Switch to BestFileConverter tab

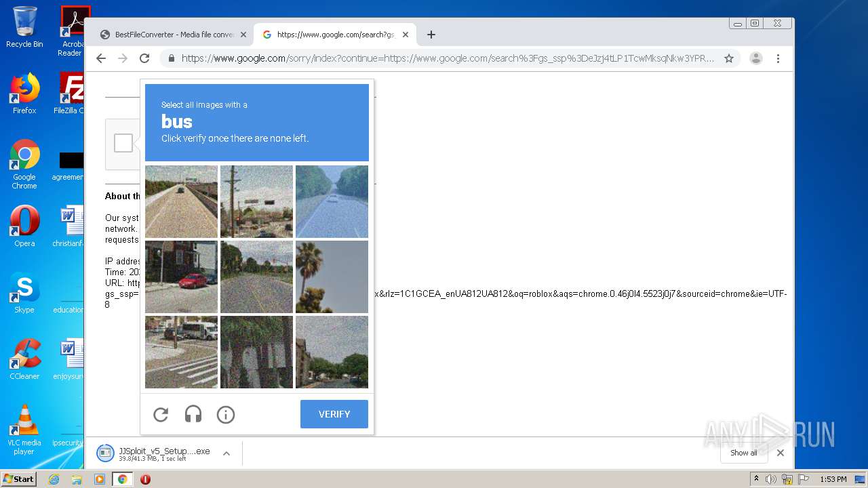pos(173,35)
